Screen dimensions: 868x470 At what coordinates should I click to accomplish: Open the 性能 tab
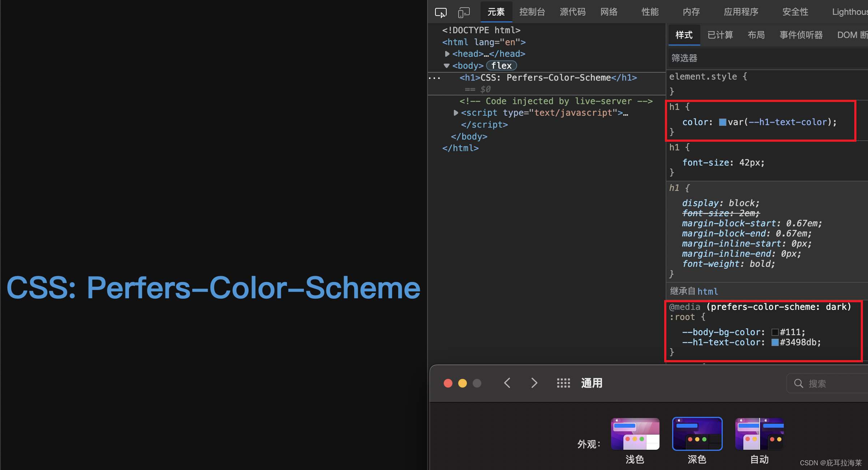(x=650, y=12)
